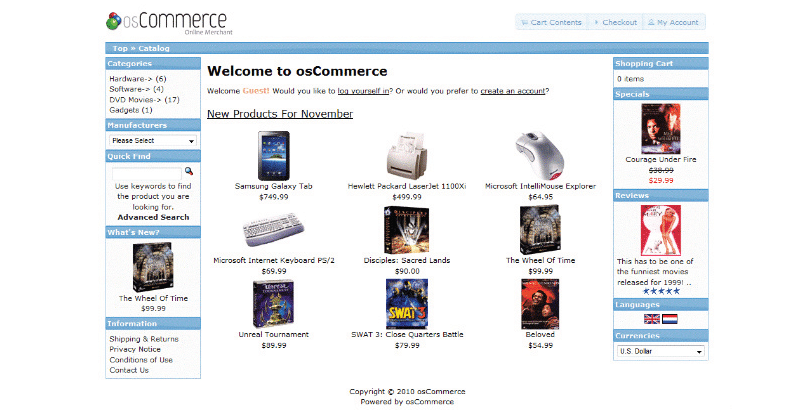
Task: Switch language with the English flag
Action: 652,319
